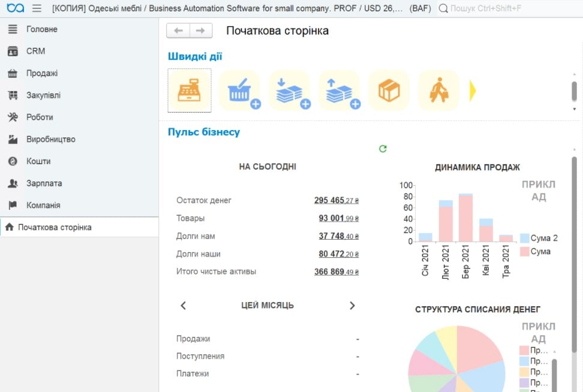Click the Продажі sidebar icon

coord(13,73)
